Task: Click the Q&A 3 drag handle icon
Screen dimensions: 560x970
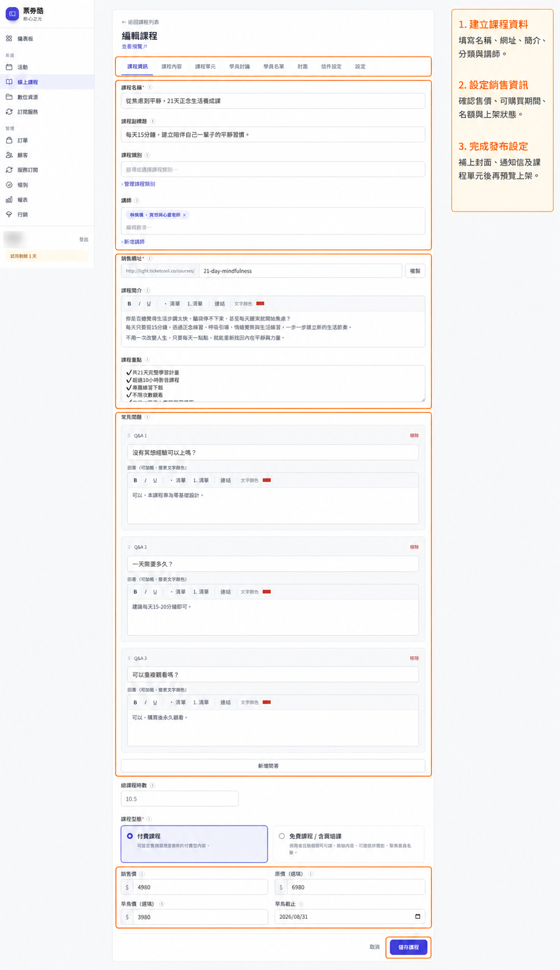Action: pos(129,658)
